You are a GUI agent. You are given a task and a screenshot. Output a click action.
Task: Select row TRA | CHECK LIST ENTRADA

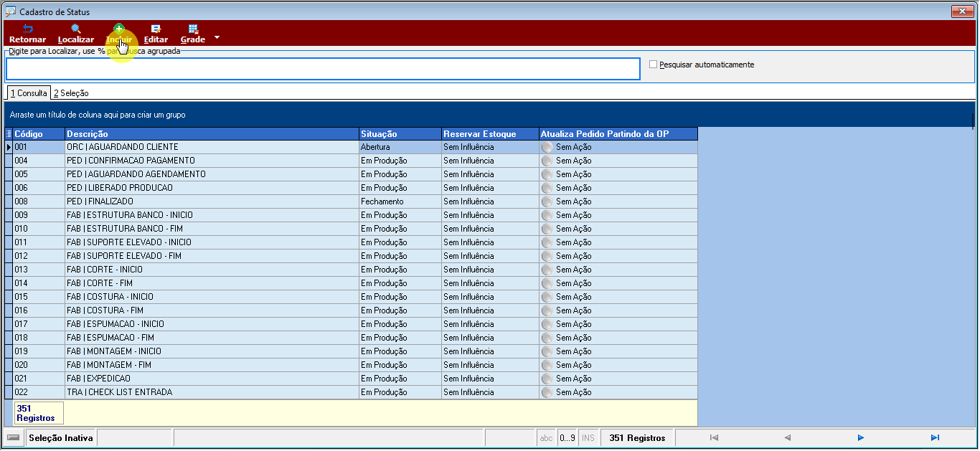tap(351, 392)
